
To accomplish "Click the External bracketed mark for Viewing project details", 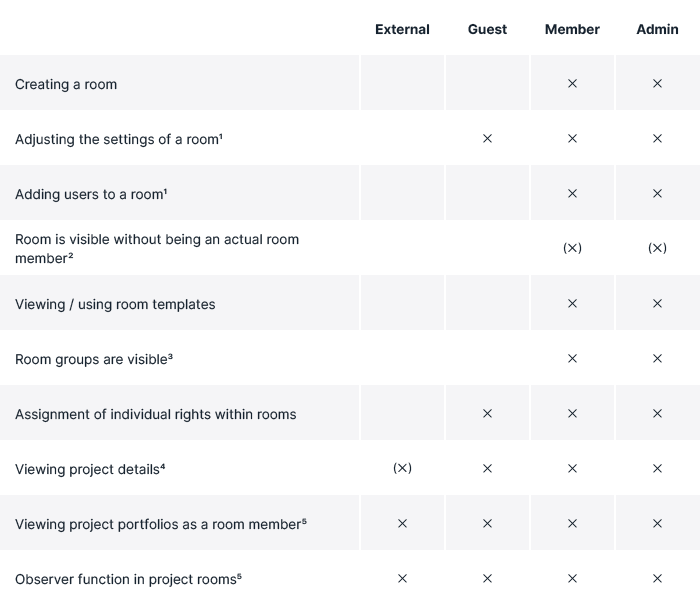I will click(402, 468).
